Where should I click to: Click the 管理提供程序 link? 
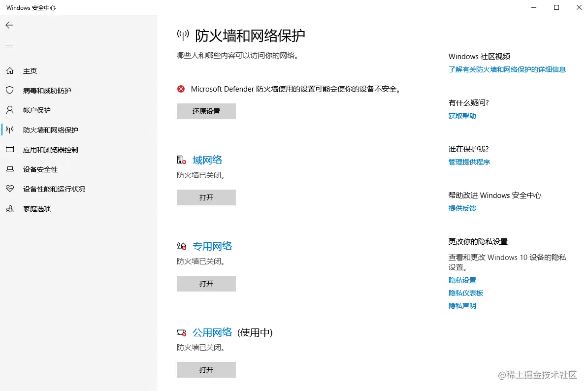469,162
